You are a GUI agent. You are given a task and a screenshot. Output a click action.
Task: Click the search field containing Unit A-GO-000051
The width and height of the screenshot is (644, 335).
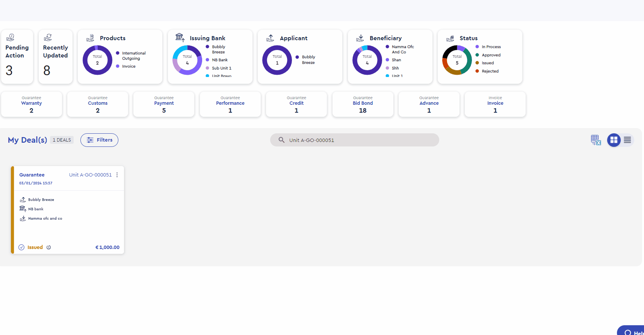pyautogui.click(x=355, y=140)
